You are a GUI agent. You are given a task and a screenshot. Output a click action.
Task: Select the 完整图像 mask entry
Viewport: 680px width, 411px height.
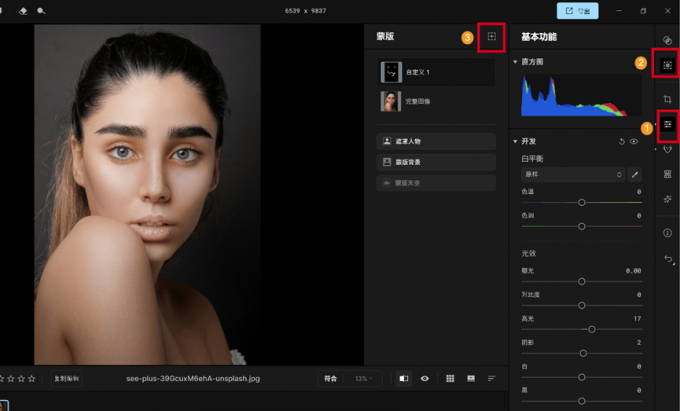436,101
